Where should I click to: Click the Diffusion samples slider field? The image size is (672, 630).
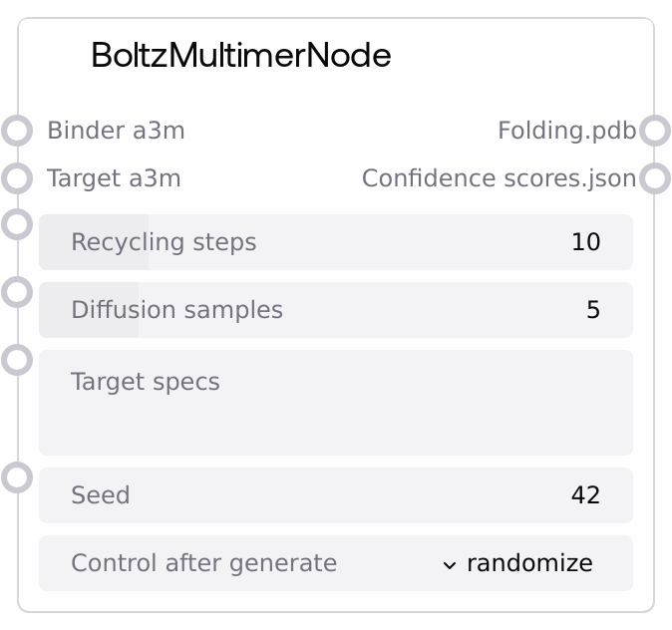coord(335,310)
